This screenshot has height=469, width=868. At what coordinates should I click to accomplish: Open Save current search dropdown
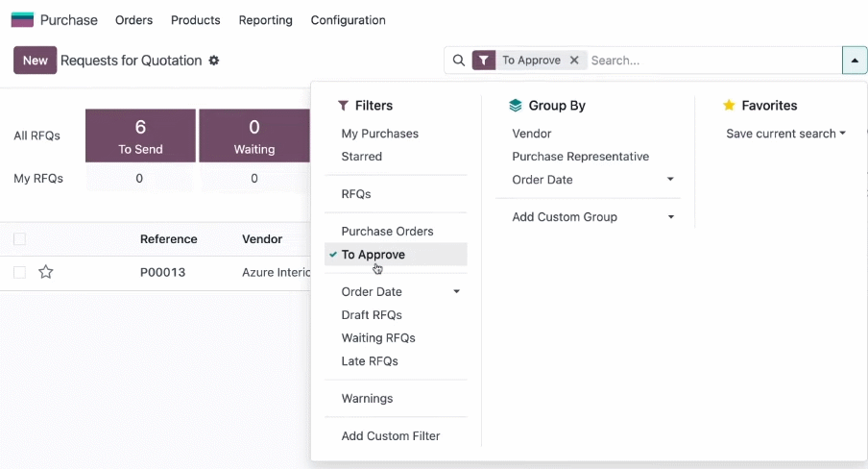pos(785,134)
